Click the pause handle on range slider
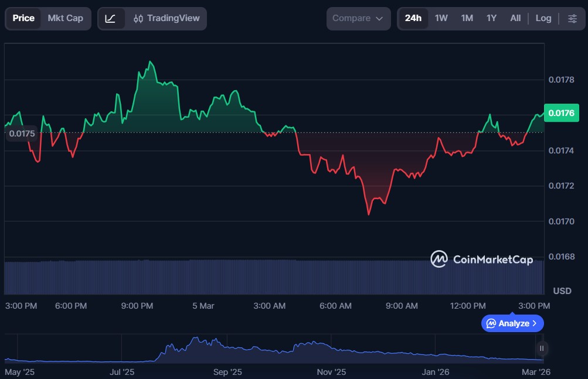 click(x=542, y=348)
